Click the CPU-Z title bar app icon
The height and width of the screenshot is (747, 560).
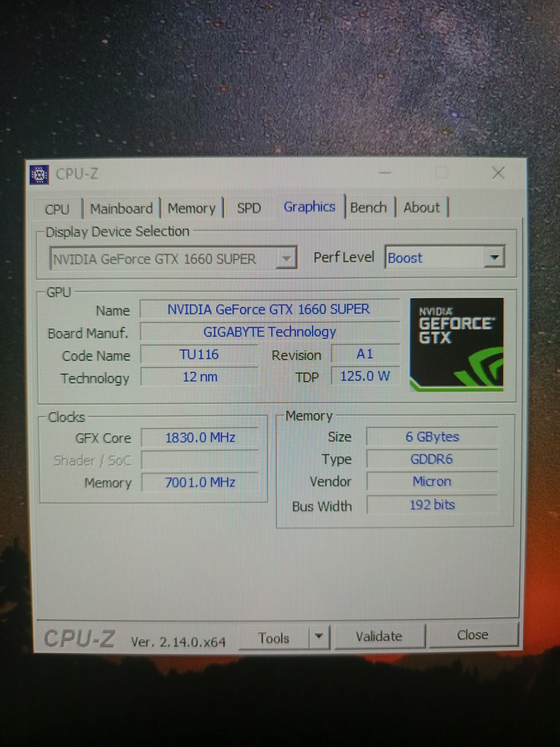pos(39,175)
